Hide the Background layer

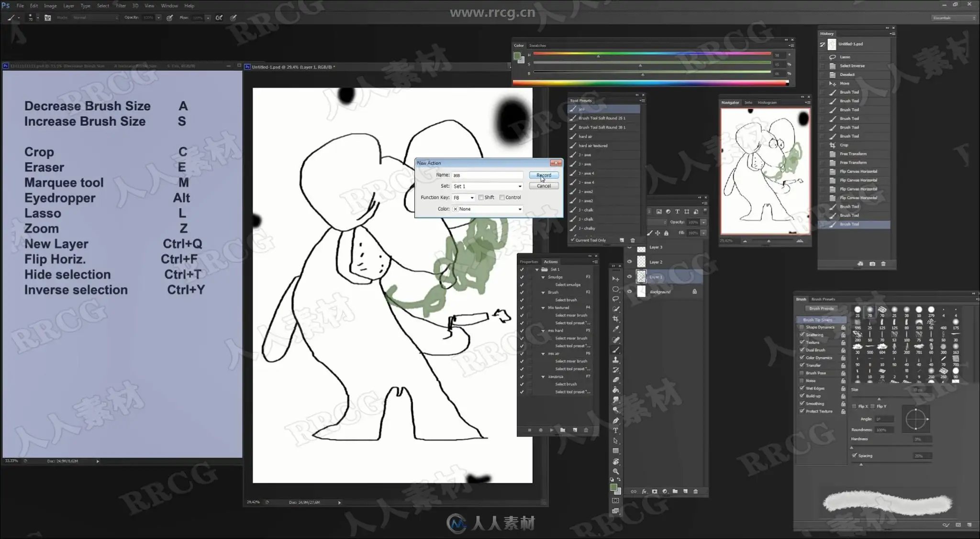pos(629,291)
